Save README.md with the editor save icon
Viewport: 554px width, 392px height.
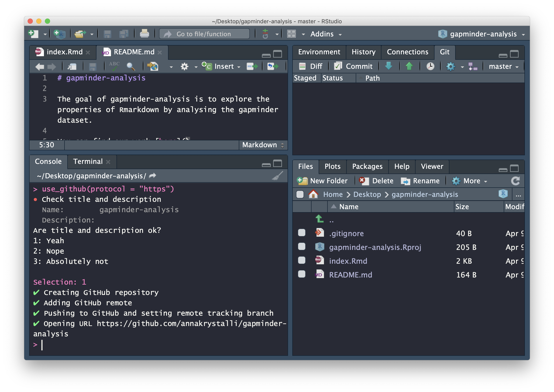pyautogui.click(x=93, y=67)
